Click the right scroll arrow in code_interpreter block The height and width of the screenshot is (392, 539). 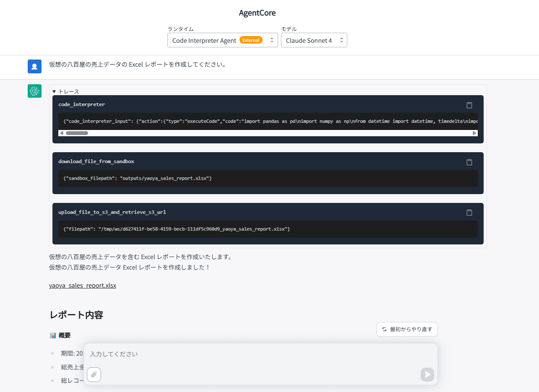[474, 133]
